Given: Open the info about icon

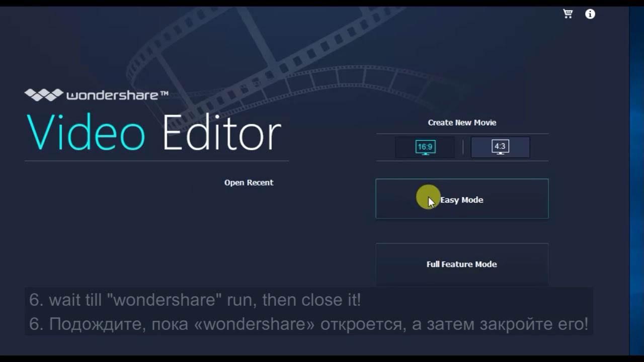Looking at the screenshot, I should [x=590, y=14].
